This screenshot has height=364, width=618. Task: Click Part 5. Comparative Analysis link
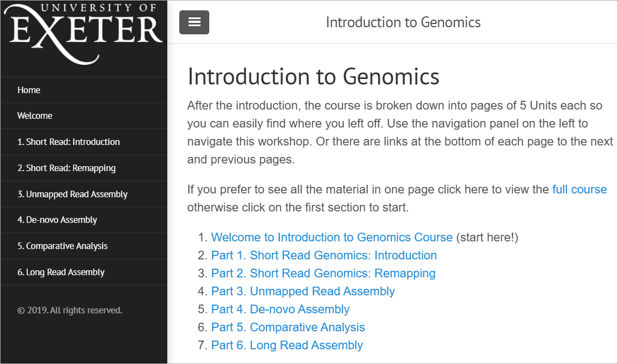288,327
